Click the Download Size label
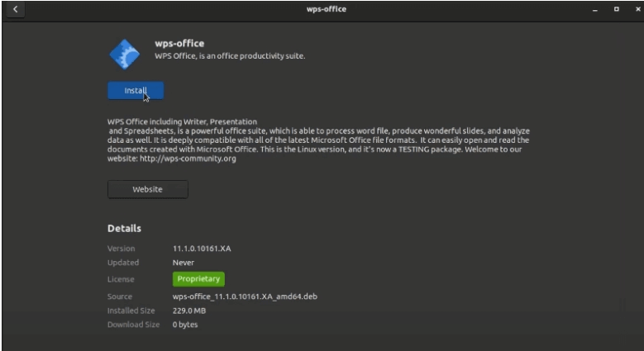The height and width of the screenshot is (351, 644). (133, 325)
